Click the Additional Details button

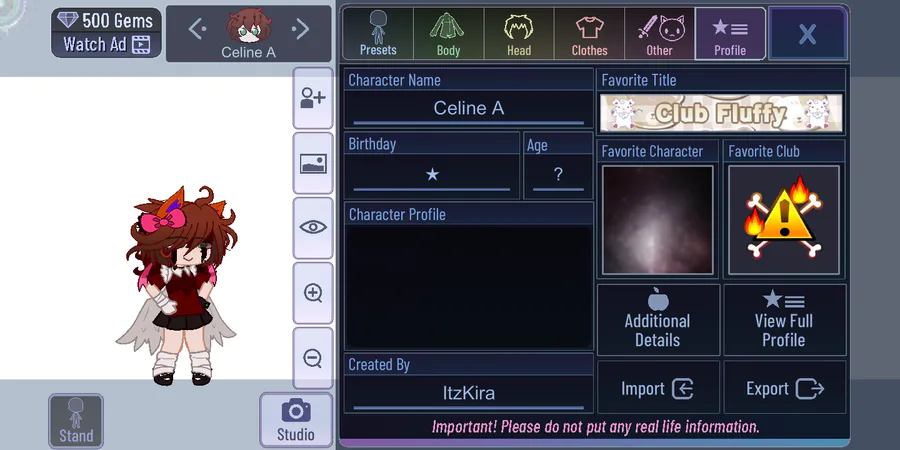pyautogui.click(x=658, y=320)
